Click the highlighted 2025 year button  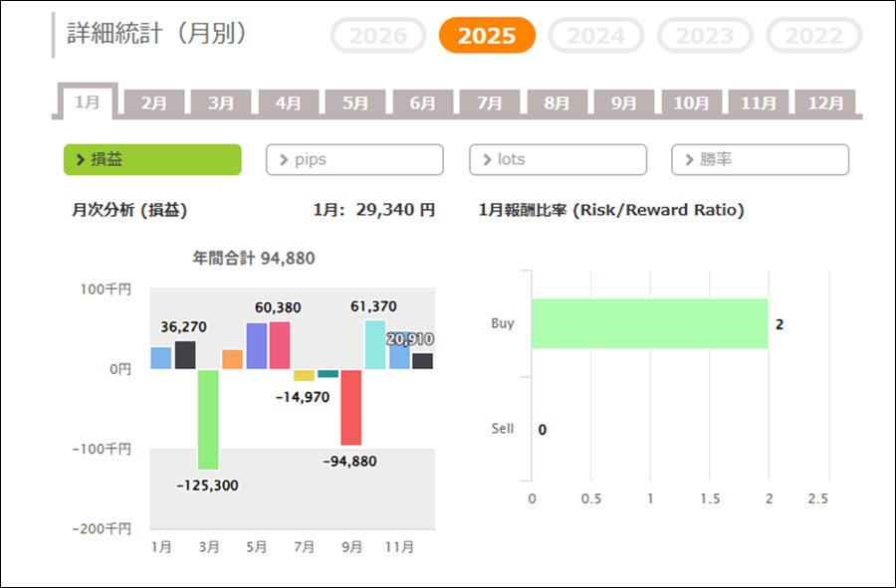(487, 37)
